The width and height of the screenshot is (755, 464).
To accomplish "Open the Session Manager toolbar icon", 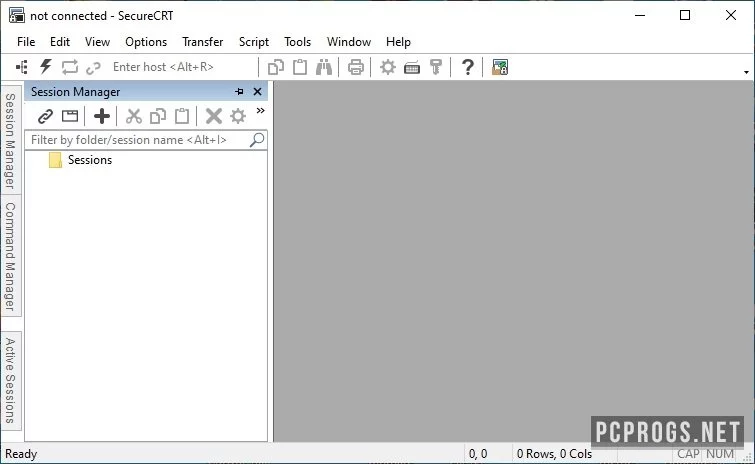I will (22, 67).
